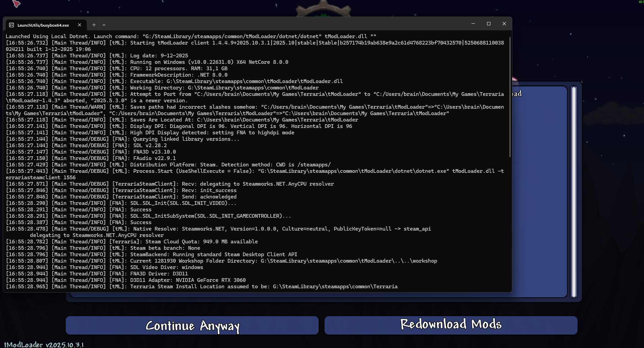The width and height of the screenshot is (644, 348).
Task: Click the "FNA3D v23.10.0" log line
Action: tap(91, 152)
